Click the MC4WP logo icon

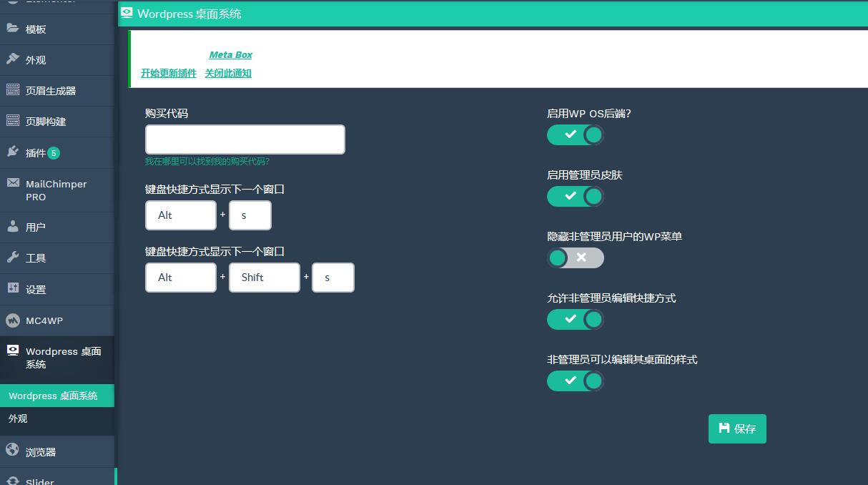[x=13, y=320]
